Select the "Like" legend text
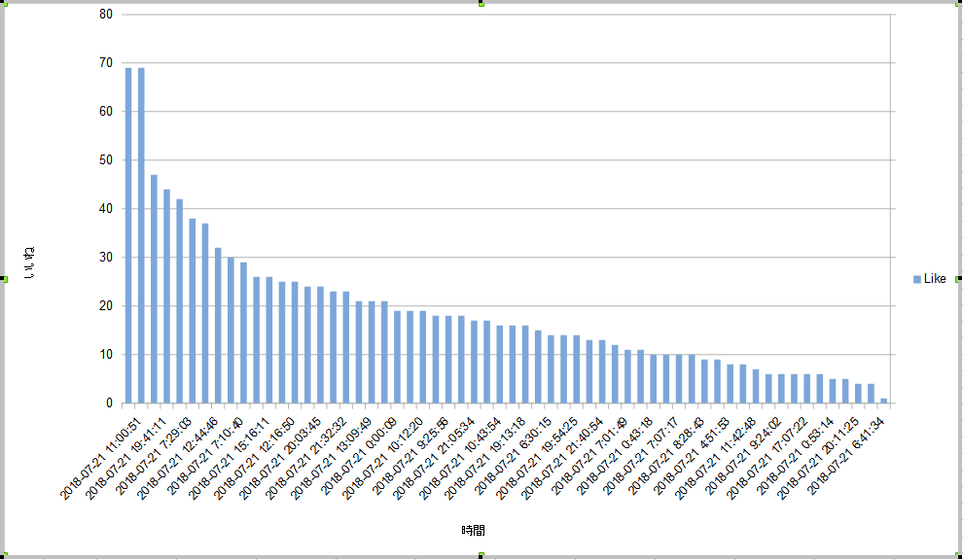963x560 pixels. [934, 279]
